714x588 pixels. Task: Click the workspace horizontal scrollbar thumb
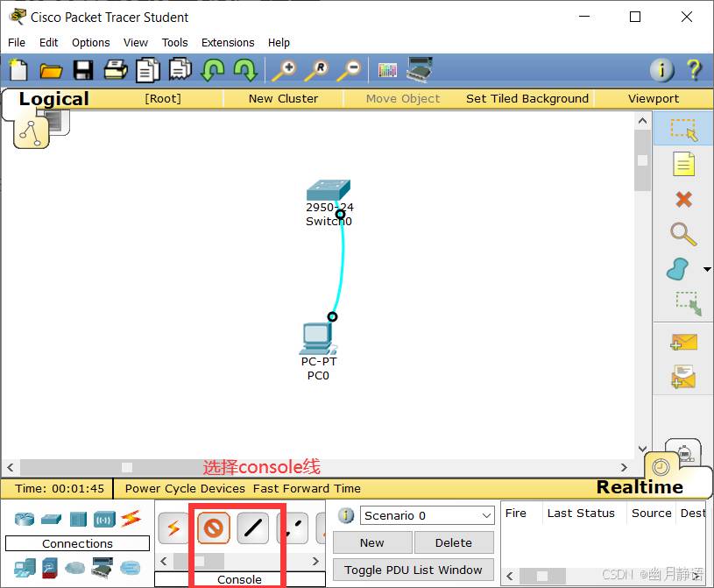[127, 467]
